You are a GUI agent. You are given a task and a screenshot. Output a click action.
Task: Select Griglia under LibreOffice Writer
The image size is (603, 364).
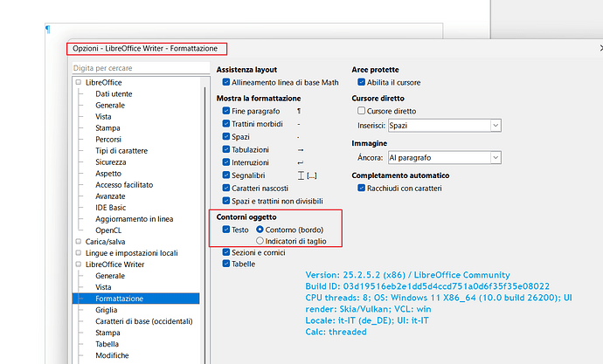pyautogui.click(x=107, y=310)
